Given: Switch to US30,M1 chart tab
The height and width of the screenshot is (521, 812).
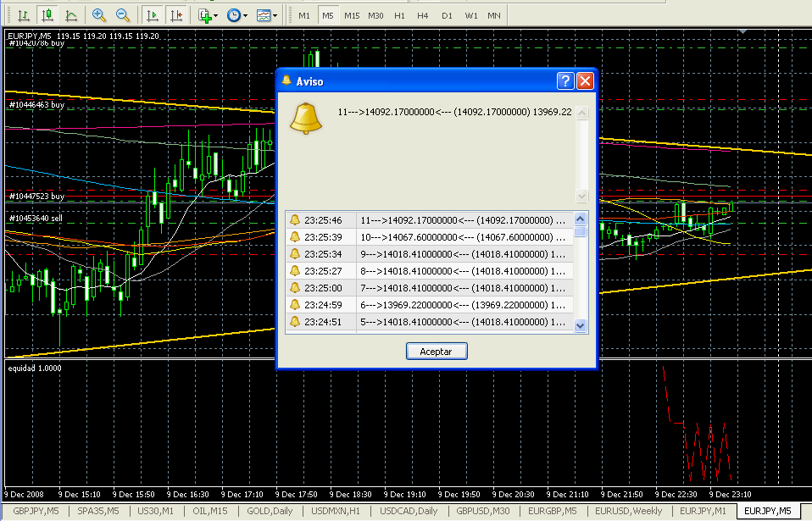Looking at the screenshot, I should click(x=155, y=511).
